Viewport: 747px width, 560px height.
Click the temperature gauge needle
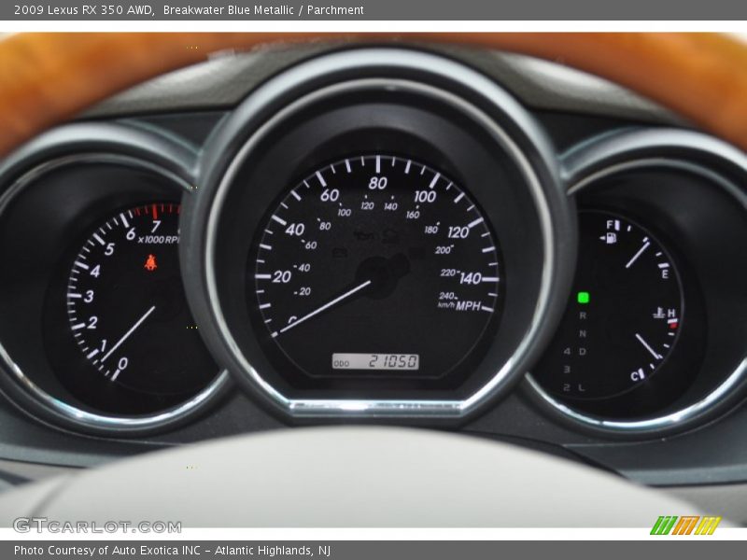point(648,346)
